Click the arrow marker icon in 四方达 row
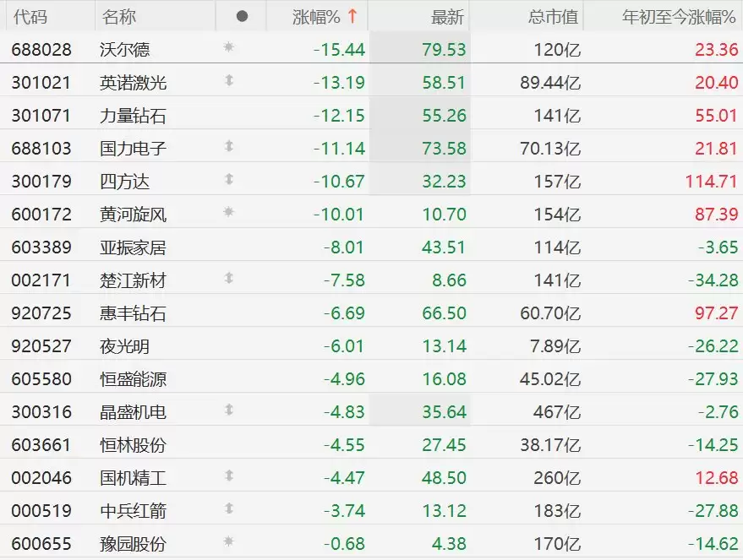 [229, 179]
